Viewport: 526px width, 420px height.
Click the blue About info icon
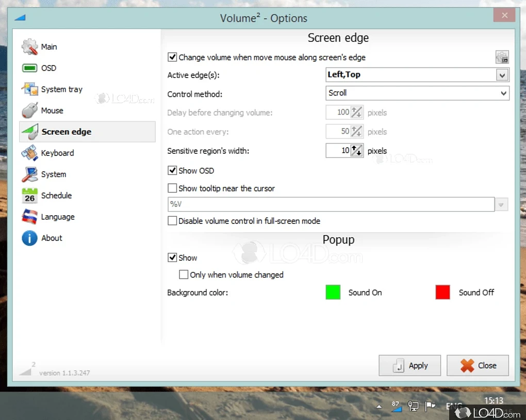(x=29, y=238)
